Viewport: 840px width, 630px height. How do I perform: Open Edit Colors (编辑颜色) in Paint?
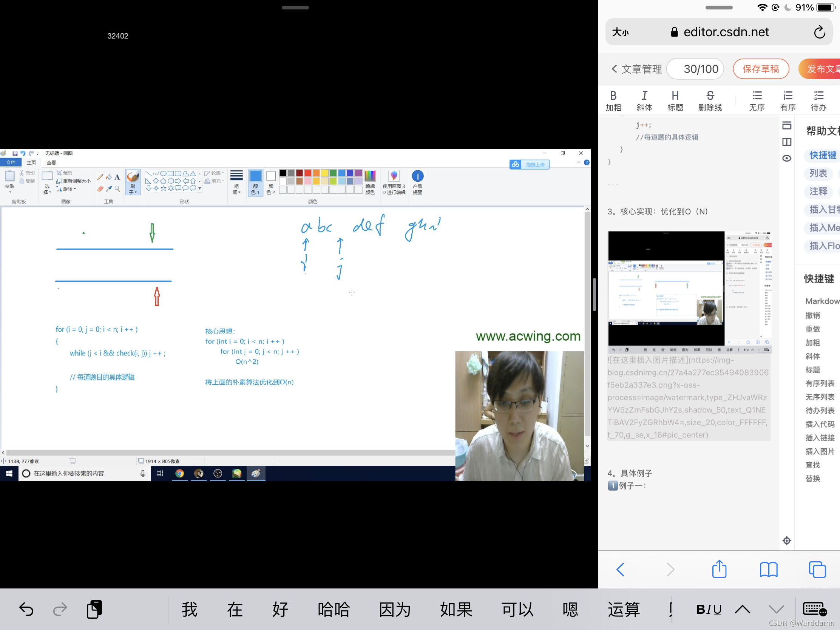(370, 182)
